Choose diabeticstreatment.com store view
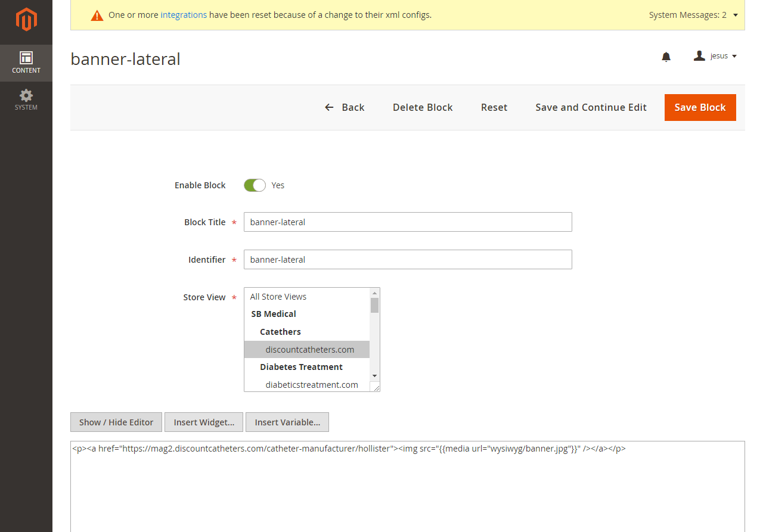Image resolution: width=763 pixels, height=532 pixels. point(311,385)
